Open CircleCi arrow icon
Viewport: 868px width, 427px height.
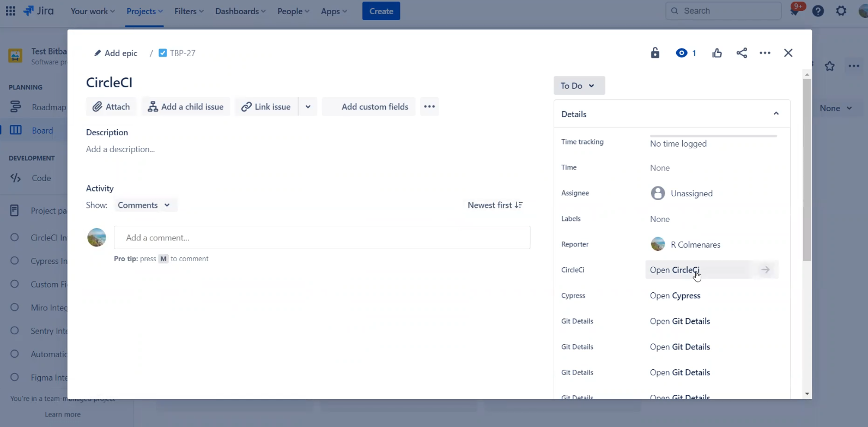[766, 269]
